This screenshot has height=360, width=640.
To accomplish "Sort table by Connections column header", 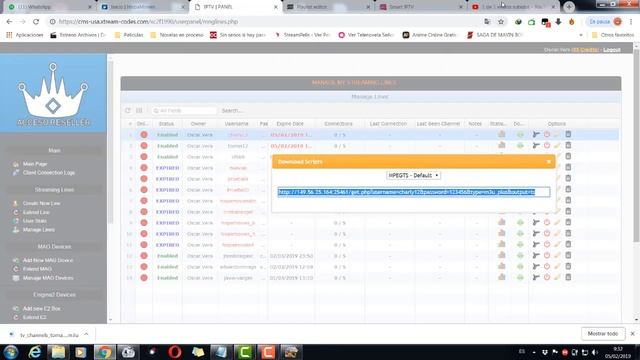I will pos(338,124).
